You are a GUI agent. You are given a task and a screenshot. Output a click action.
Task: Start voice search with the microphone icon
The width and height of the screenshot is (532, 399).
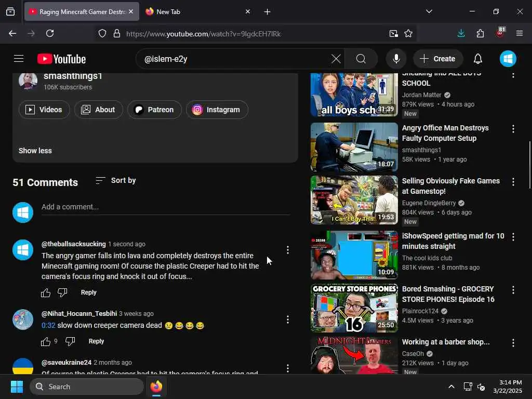point(396,59)
